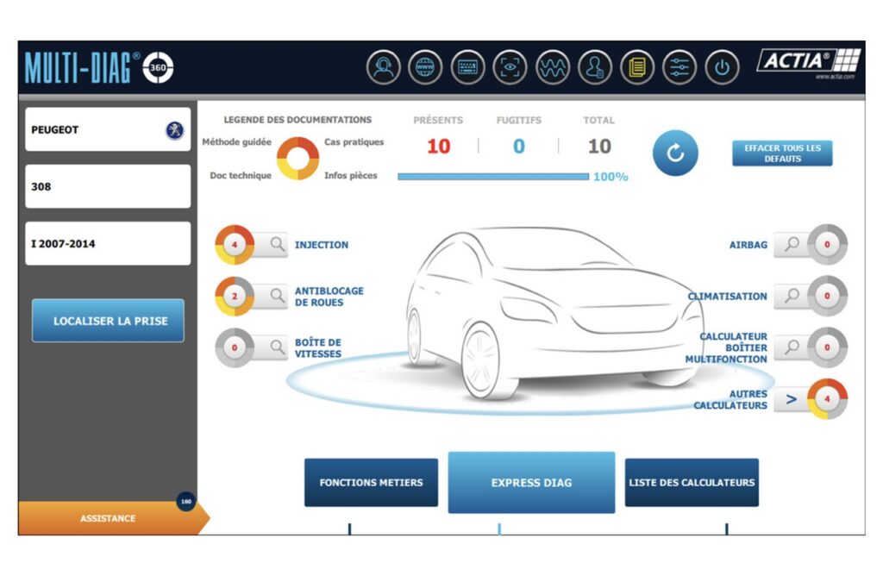Open the headset support icon
The image size is (883, 588).
pos(383,67)
